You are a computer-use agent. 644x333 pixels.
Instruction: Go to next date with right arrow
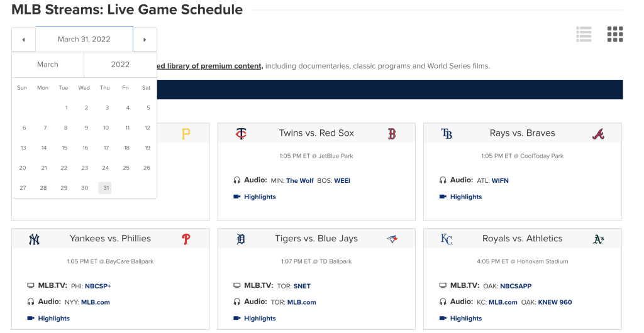[145, 40]
